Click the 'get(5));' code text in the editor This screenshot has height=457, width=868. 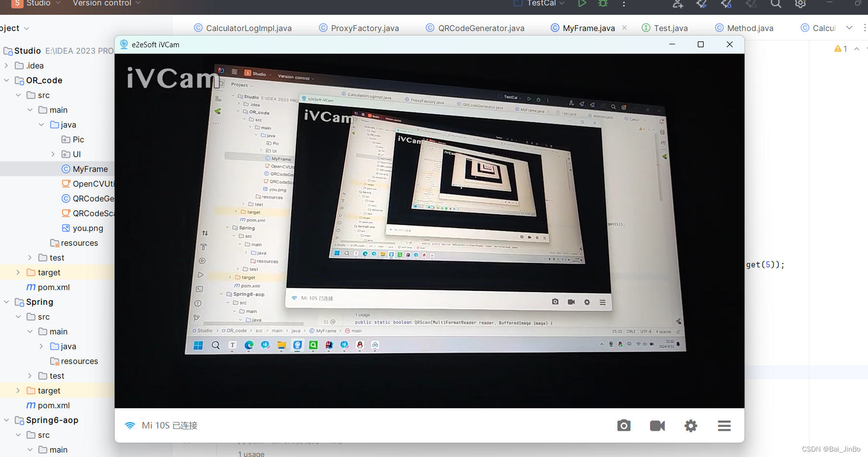coord(765,265)
